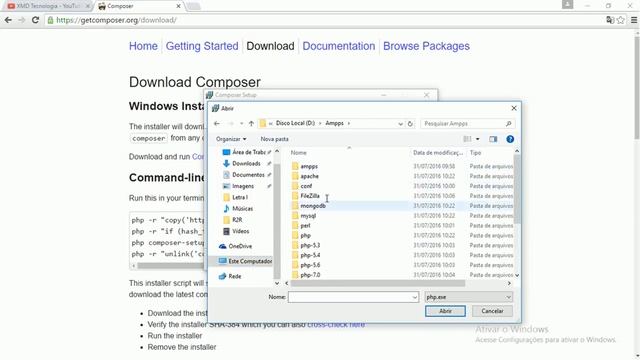Open the Chrome menu icon

634,20
